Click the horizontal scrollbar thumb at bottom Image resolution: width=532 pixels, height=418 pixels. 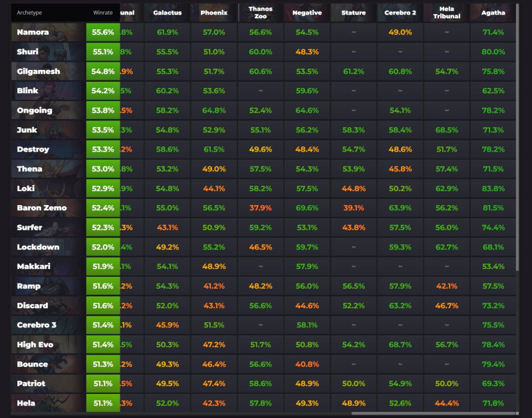pyautogui.click(x=435, y=413)
